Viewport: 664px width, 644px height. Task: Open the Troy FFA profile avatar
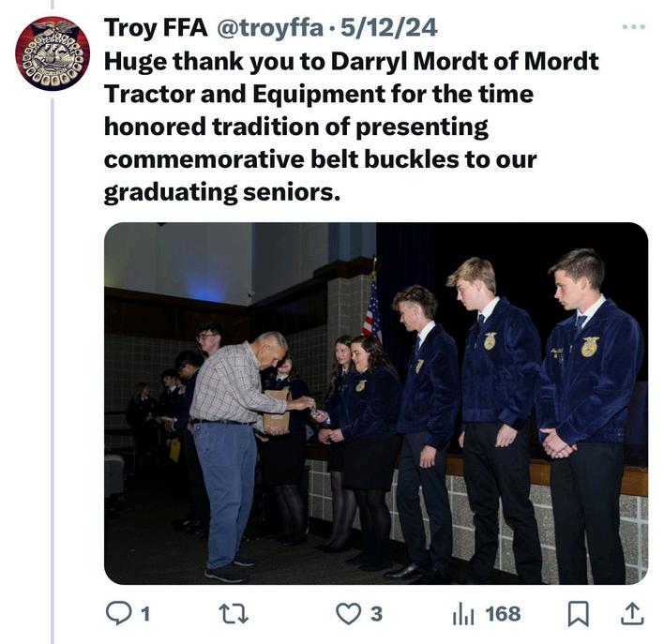53,53
